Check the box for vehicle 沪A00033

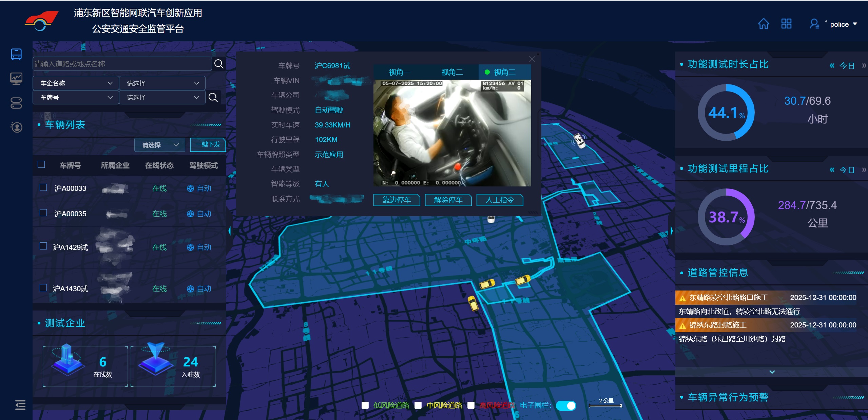pos(43,187)
